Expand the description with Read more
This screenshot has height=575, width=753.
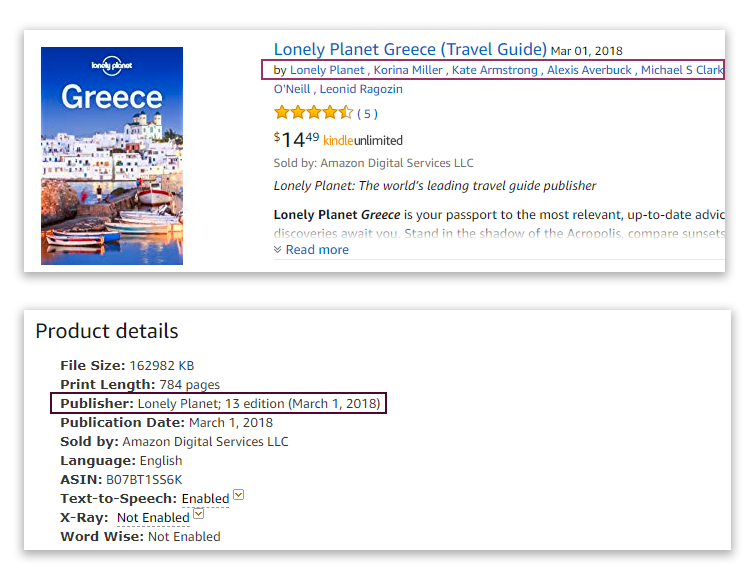point(317,250)
